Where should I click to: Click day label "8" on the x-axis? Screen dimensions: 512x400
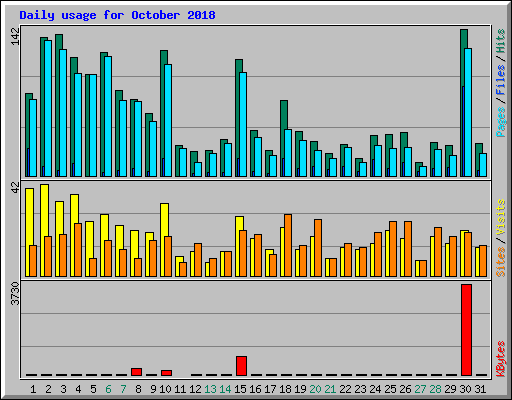click(138, 389)
